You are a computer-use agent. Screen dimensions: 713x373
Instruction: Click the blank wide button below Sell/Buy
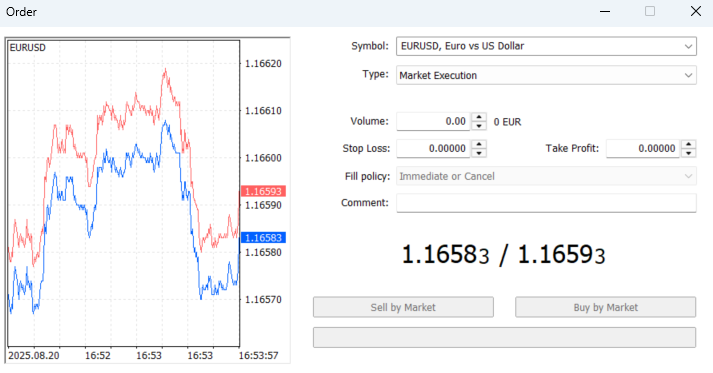pos(504,338)
